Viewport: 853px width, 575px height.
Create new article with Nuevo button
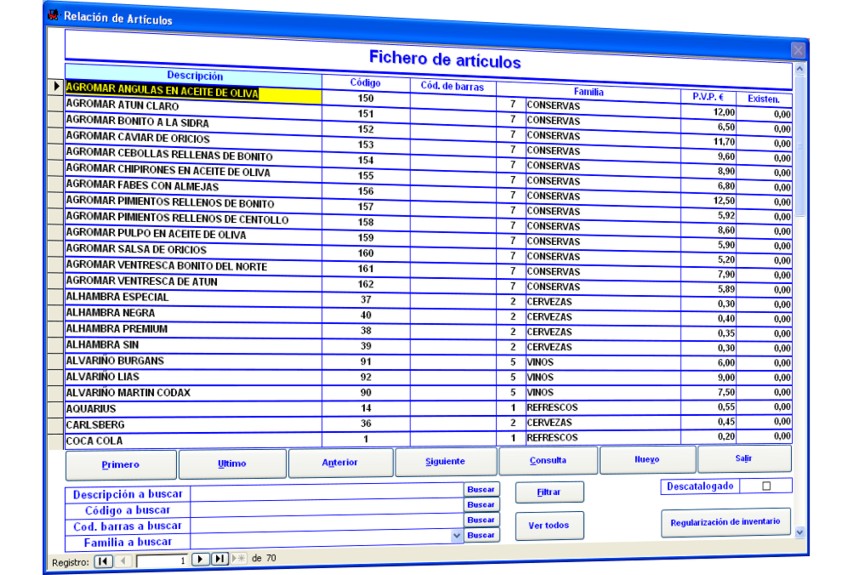[647, 460]
